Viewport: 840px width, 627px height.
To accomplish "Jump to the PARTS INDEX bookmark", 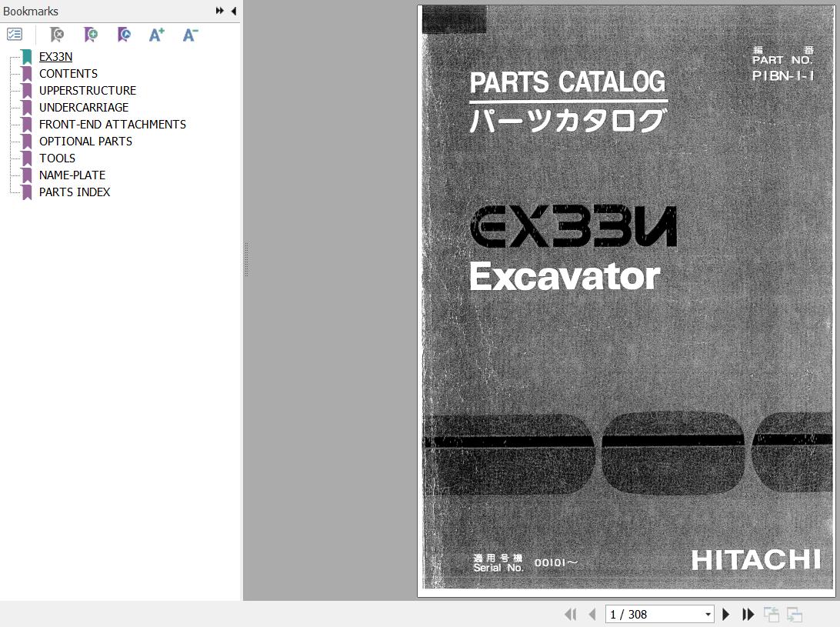I will point(75,192).
